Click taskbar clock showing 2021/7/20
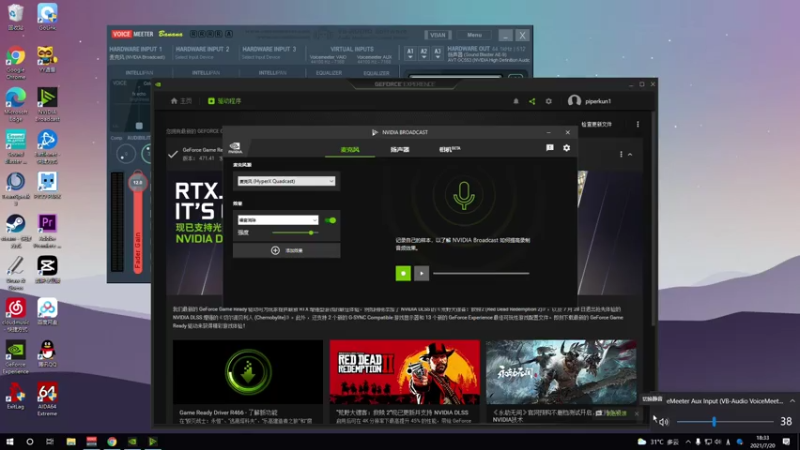 (x=762, y=442)
